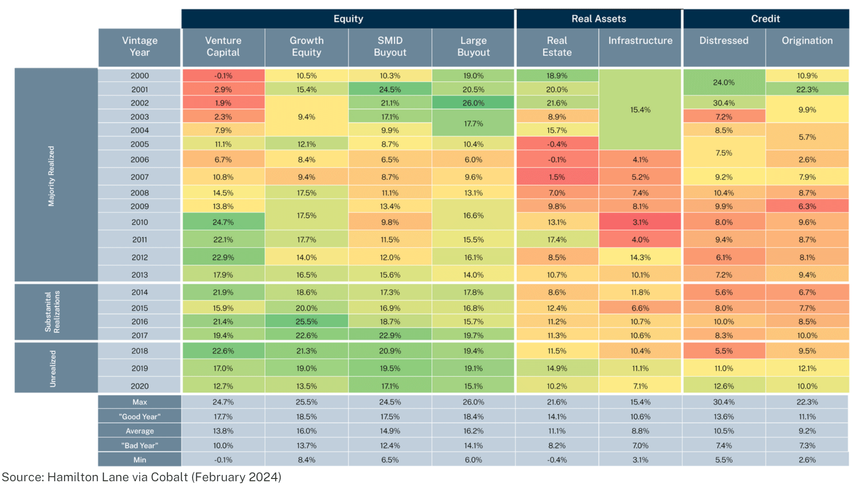This screenshot has width=868, height=488.
Task: Click the green 25.5% Growth Equity 2016 cell
Action: (306, 321)
